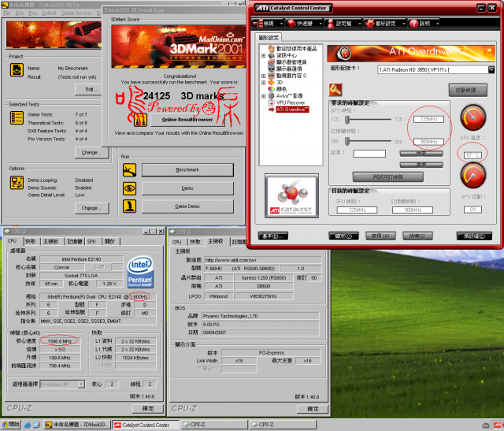Image resolution: width=504 pixels, height=431 pixels.
Task: Click the Intel Pentium logo in CPU-Z
Action: 140,272
